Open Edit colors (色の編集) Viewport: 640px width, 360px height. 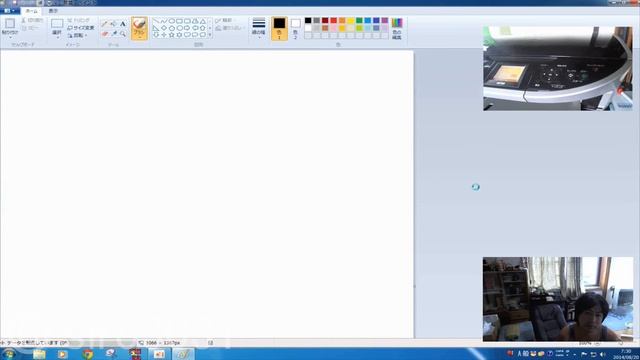point(397,28)
